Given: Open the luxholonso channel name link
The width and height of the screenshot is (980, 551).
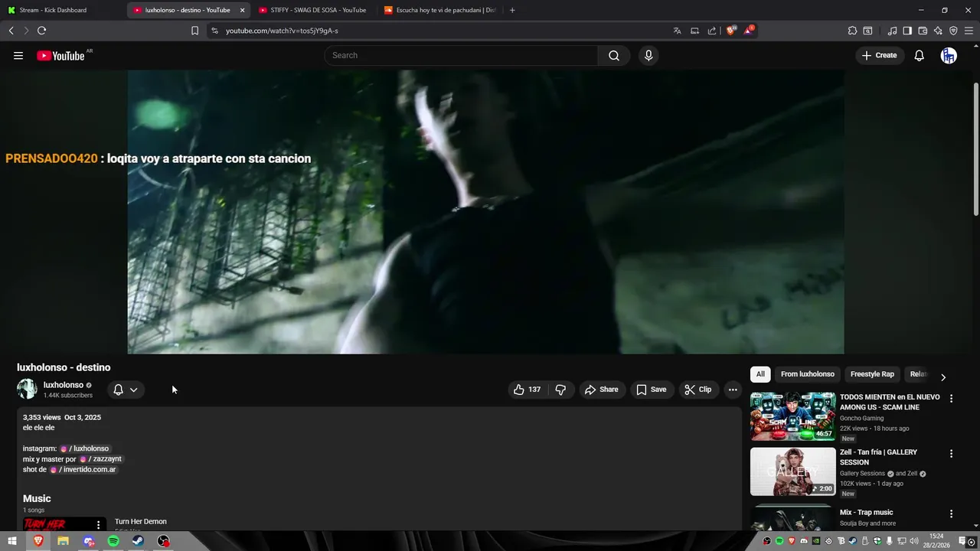Looking at the screenshot, I should pyautogui.click(x=64, y=385).
